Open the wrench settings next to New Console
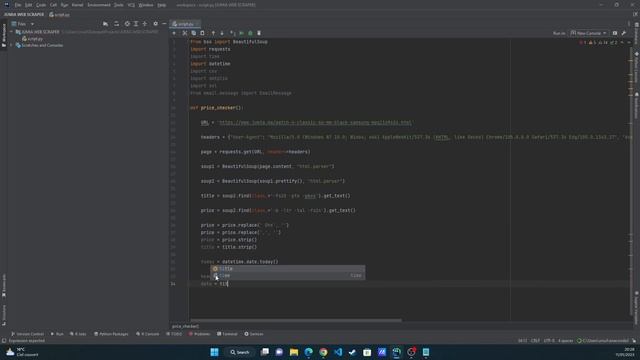 [624, 33]
